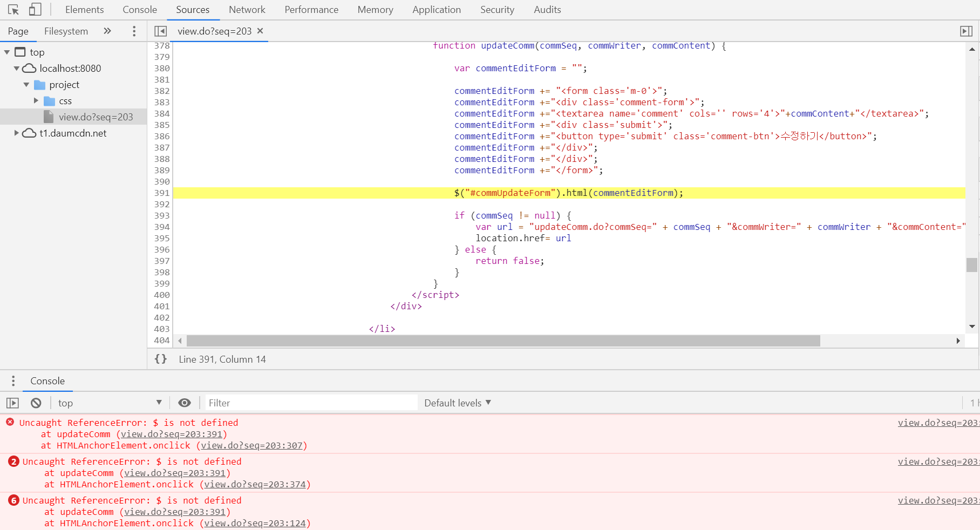Viewport: 980px width, 530px height.
Task: Toggle the device toolbar icon
Action: point(35,10)
